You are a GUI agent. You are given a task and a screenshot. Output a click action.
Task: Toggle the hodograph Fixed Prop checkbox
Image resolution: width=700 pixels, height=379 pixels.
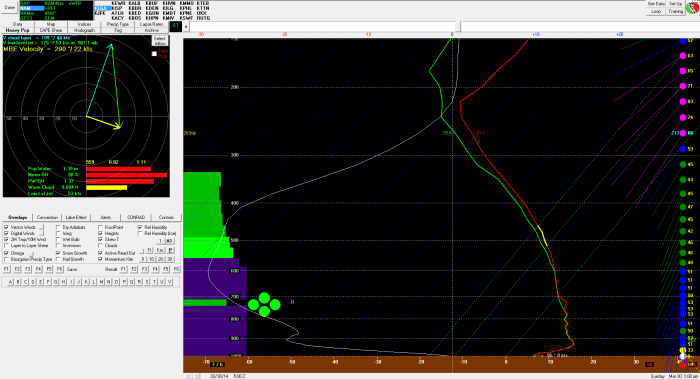click(154, 54)
